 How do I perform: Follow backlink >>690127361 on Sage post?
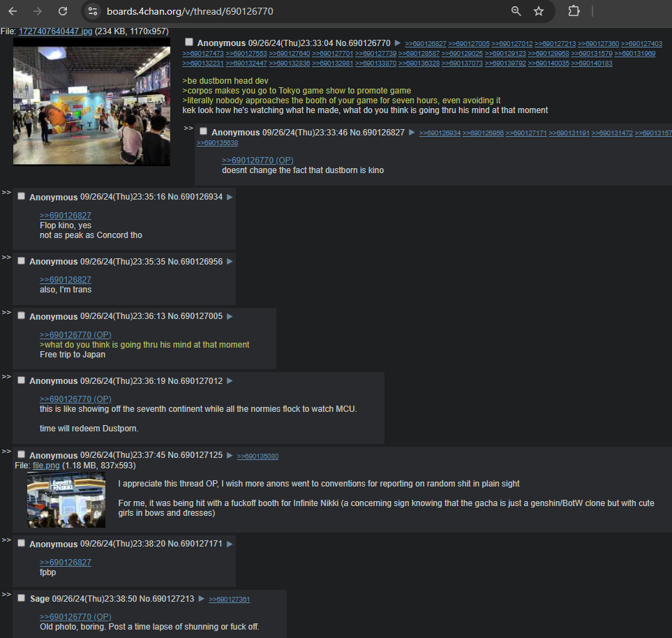click(230, 600)
